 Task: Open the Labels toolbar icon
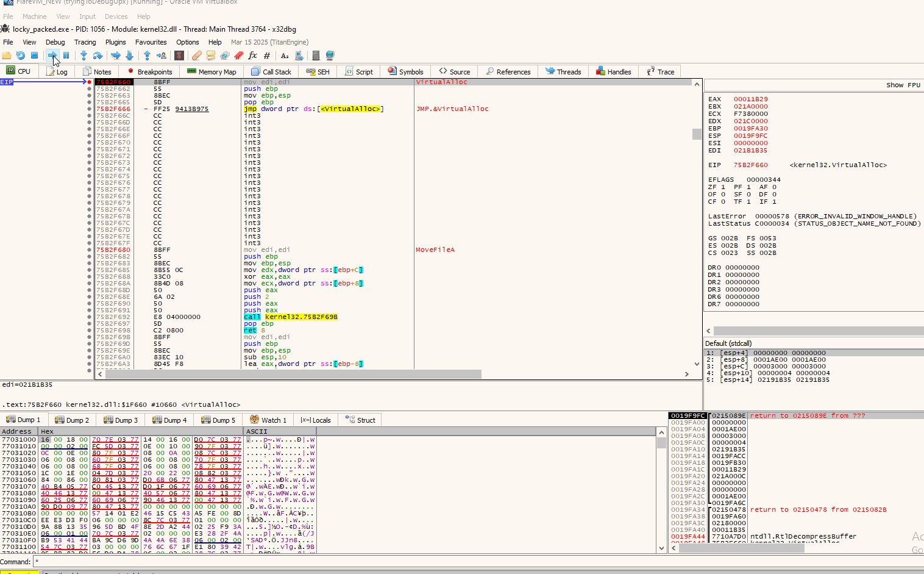[x=225, y=56]
